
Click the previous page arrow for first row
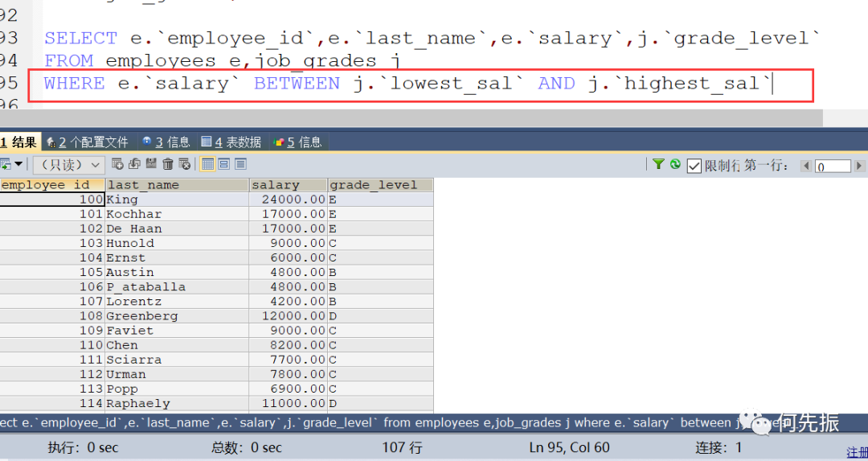pyautogui.click(x=806, y=166)
